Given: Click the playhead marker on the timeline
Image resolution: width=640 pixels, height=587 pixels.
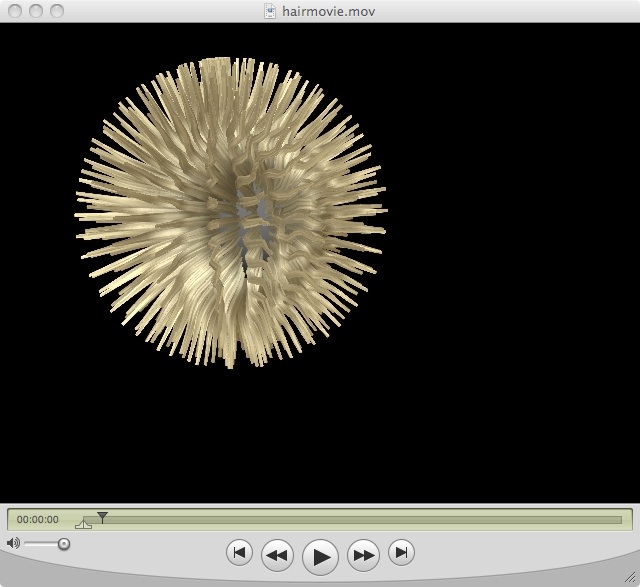Looking at the screenshot, I should coord(102,517).
